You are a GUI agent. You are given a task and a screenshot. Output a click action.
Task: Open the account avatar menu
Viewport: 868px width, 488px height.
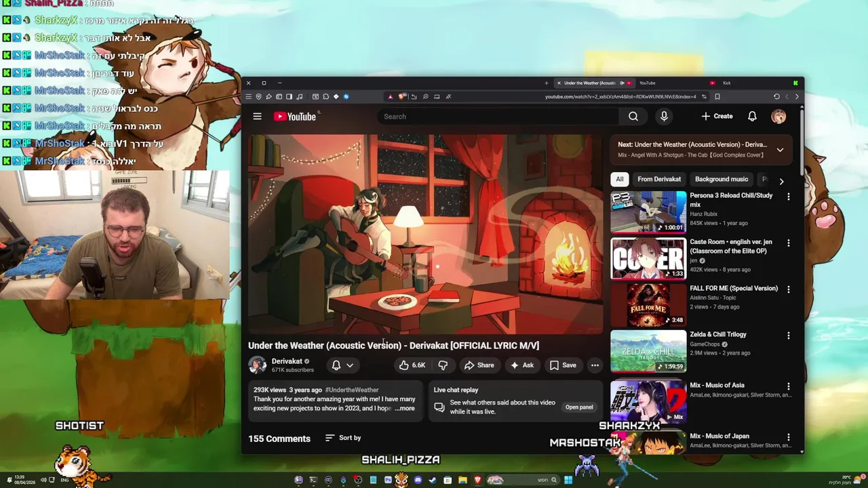[x=778, y=117]
